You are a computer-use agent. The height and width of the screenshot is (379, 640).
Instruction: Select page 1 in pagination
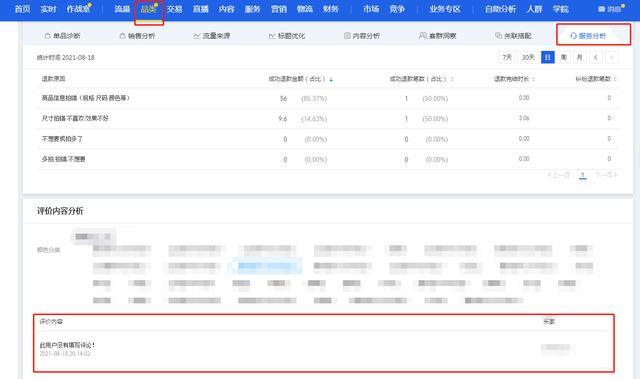(x=582, y=175)
